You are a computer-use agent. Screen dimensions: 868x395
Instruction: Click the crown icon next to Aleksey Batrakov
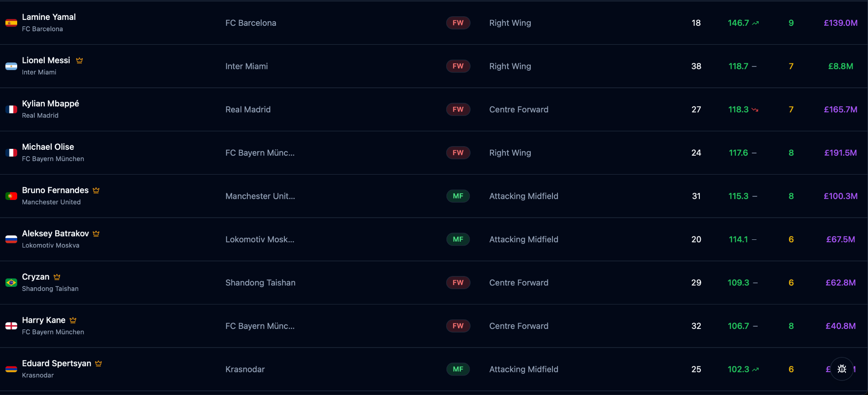click(x=96, y=234)
